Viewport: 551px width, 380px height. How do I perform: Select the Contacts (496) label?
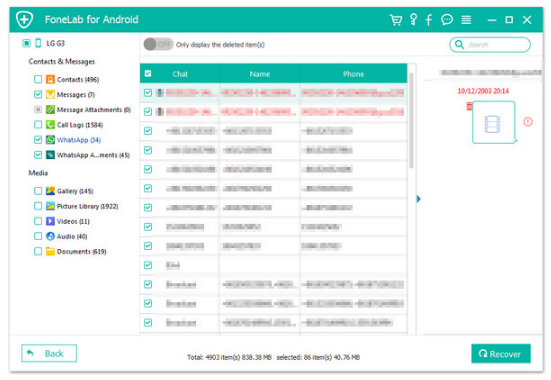coord(78,79)
